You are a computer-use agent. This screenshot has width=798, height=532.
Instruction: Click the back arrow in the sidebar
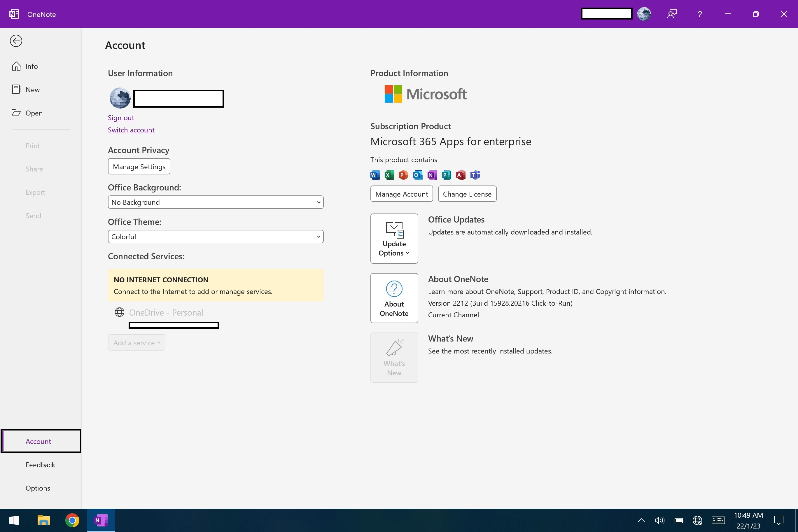tap(16, 40)
